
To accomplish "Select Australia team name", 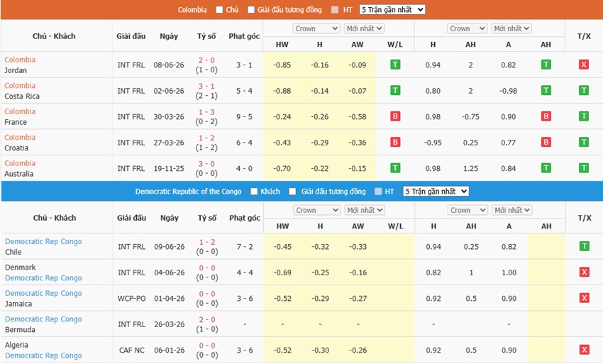I will coord(19,174).
